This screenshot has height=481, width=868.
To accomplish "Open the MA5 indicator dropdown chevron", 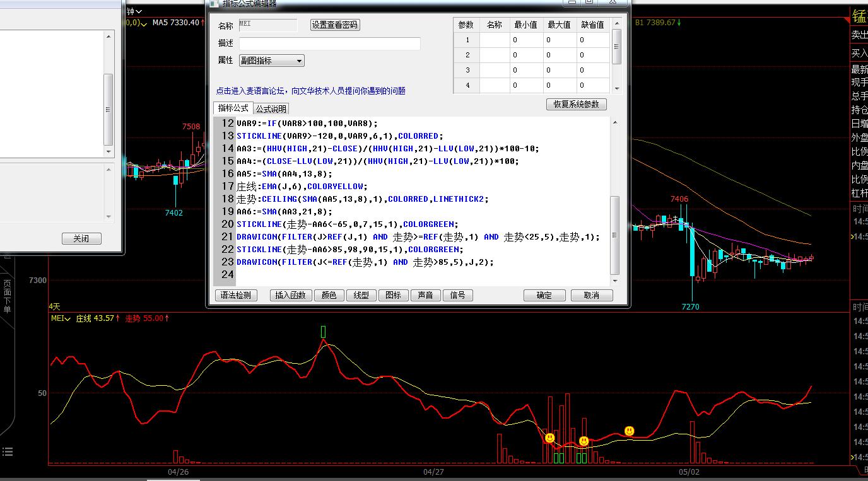I will [x=144, y=23].
